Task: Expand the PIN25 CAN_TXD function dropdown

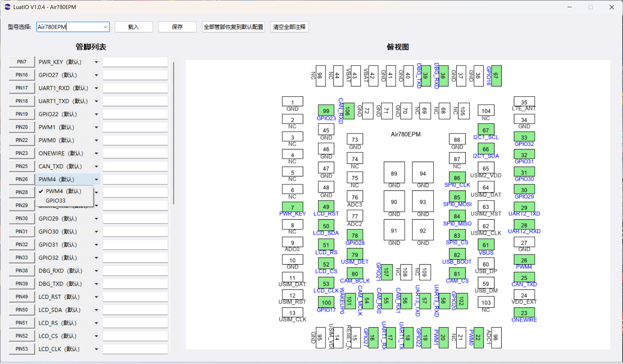Action: [x=96, y=166]
